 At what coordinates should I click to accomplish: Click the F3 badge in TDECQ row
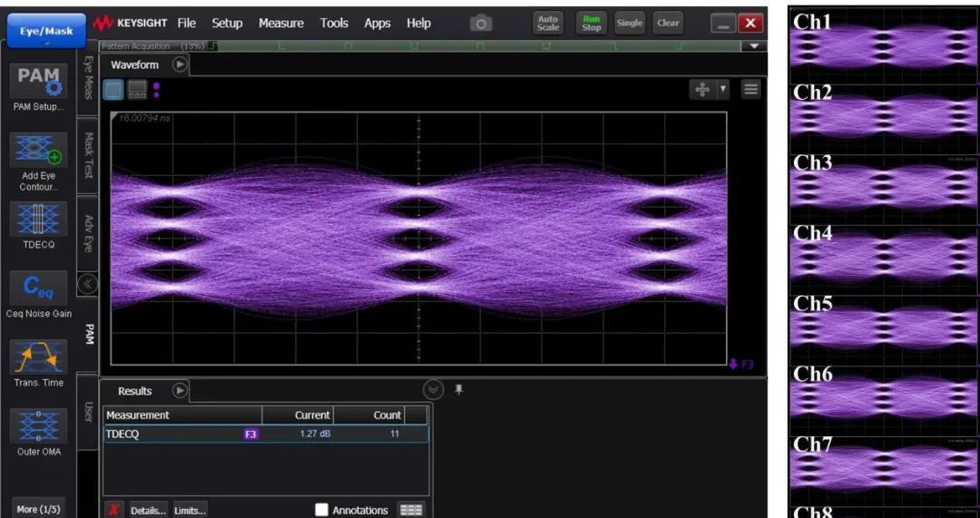(250, 435)
